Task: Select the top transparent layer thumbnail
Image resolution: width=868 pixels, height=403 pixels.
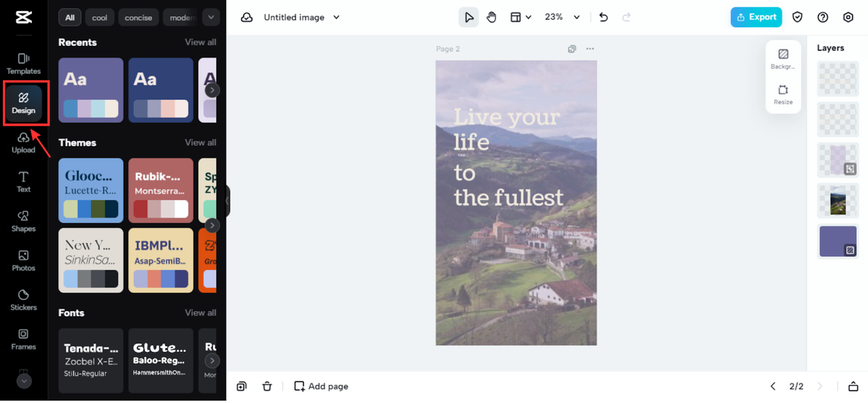Action: [838, 79]
